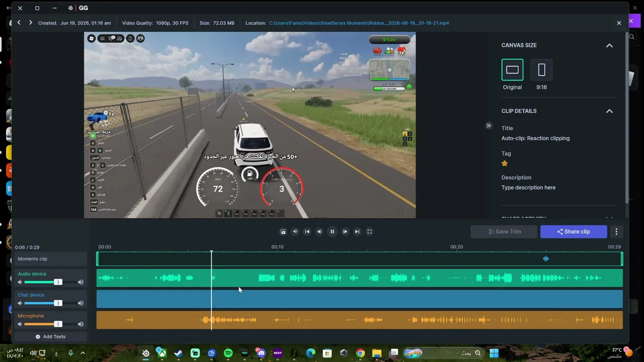Skip to the start of the clip
The width and height of the screenshot is (644, 362).
pyautogui.click(x=307, y=232)
